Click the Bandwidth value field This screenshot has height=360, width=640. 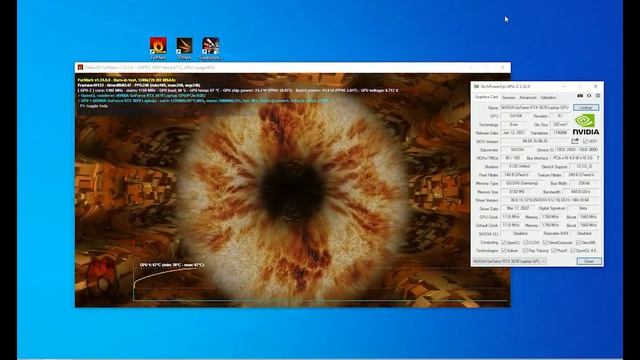[x=581, y=192]
